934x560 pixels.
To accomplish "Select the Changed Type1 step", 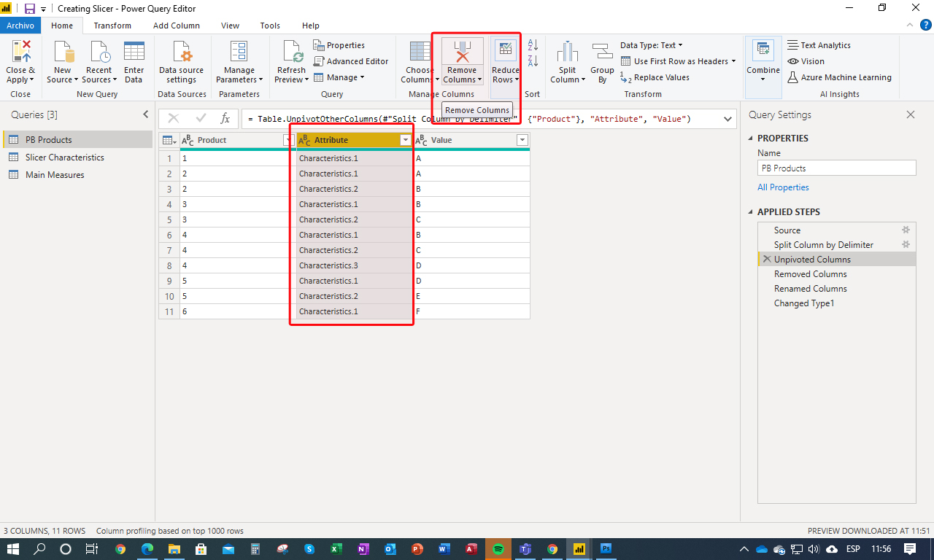I will click(836, 303).
